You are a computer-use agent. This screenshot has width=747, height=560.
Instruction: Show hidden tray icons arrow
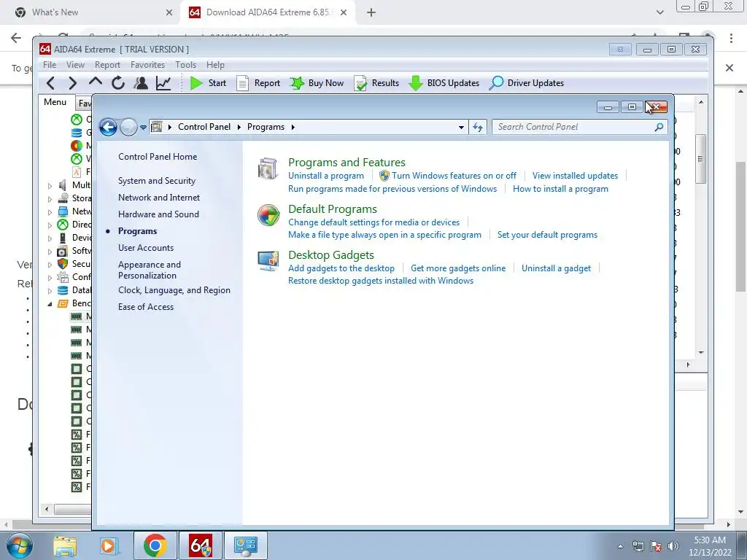click(x=620, y=546)
